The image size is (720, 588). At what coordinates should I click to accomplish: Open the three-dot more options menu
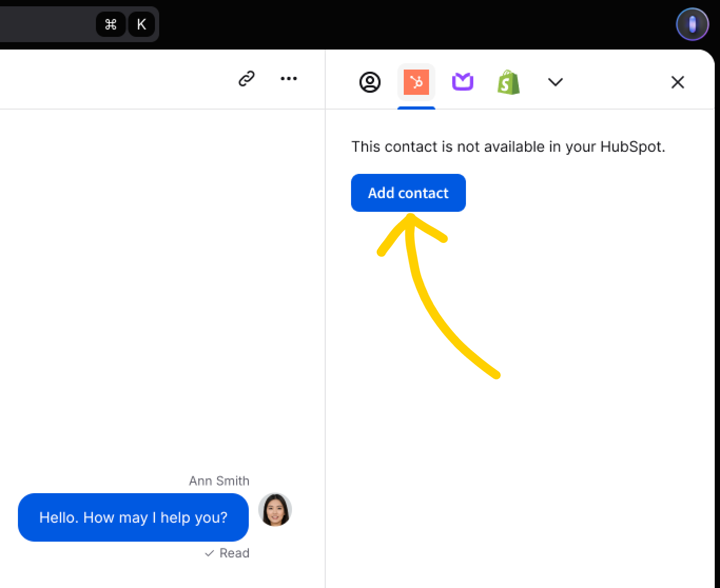[289, 79]
